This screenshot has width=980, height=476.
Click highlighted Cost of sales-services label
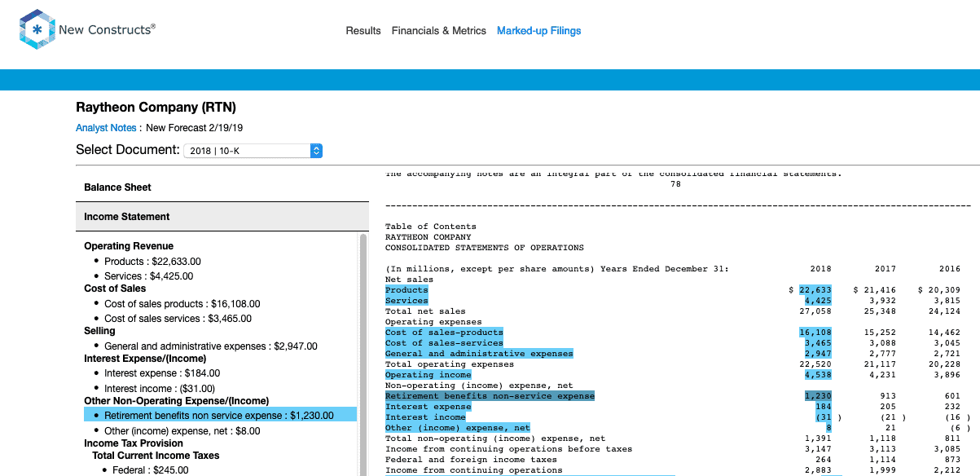[444, 343]
